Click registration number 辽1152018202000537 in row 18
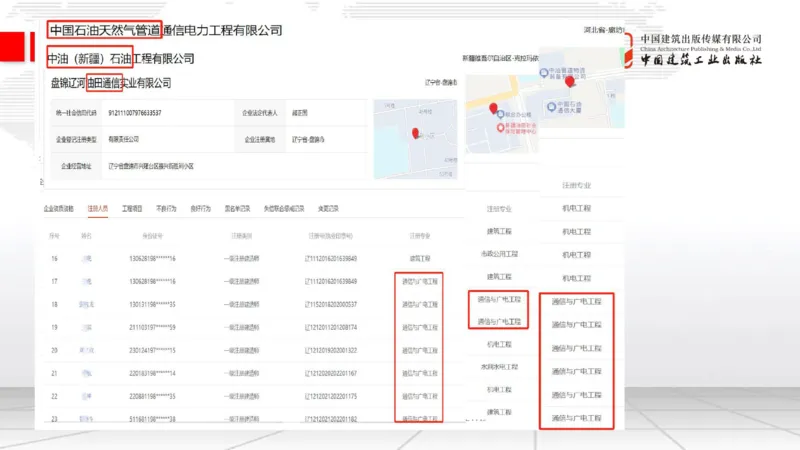The height and width of the screenshot is (450, 800). [x=331, y=305]
